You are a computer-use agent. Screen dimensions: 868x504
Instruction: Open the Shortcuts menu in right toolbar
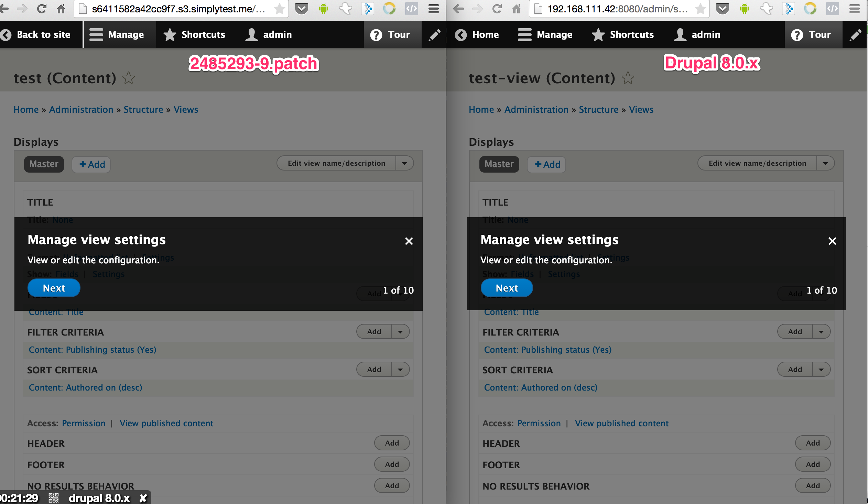623,34
